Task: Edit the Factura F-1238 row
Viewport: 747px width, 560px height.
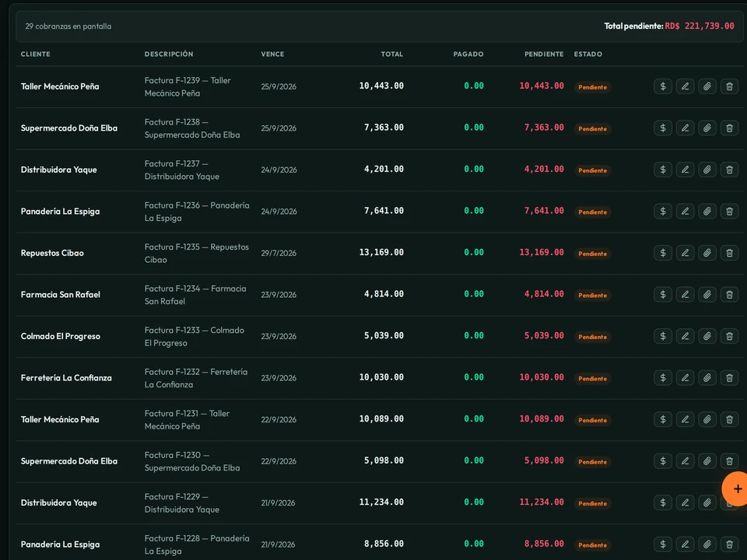Action: (x=685, y=128)
